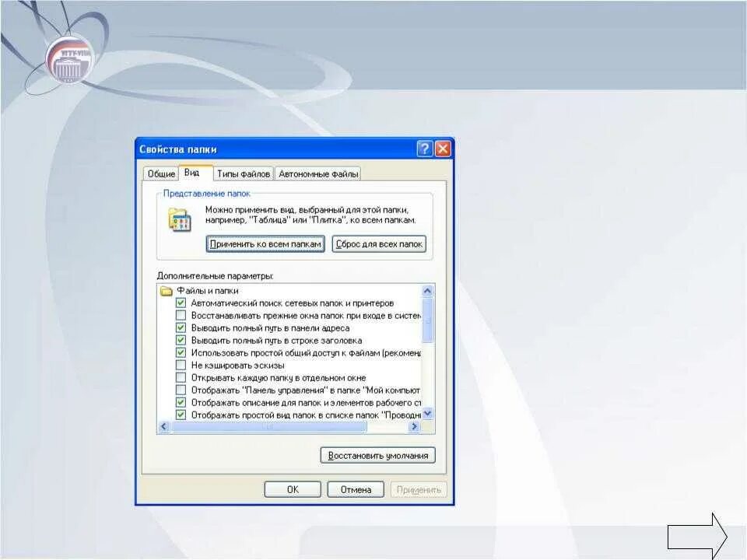
Task: Click the next-slide arrow shape
Action: click(x=697, y=537)
